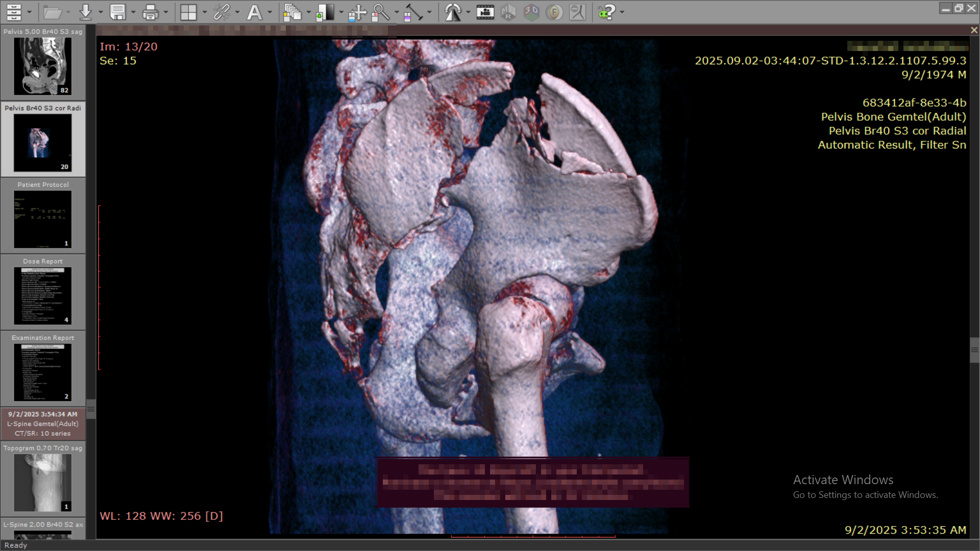
Task: Click the rotate and flip image icon
Action: pyautogui.click(x=453, y=12)
